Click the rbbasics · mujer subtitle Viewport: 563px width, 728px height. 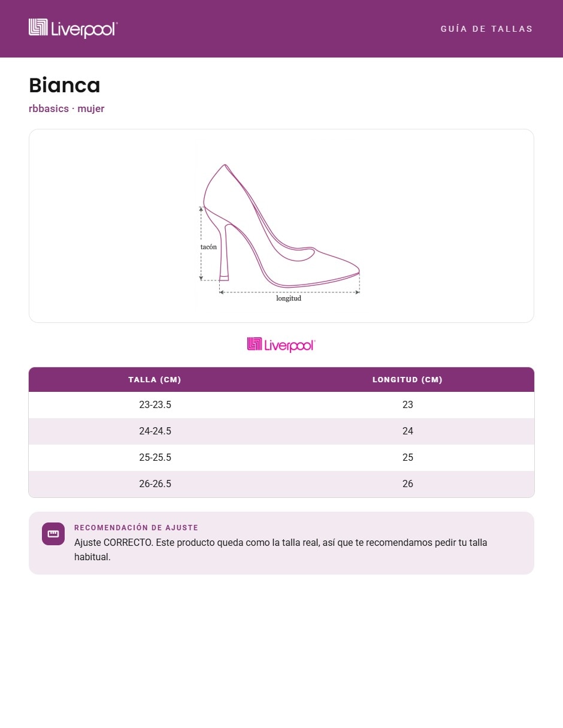66,109
